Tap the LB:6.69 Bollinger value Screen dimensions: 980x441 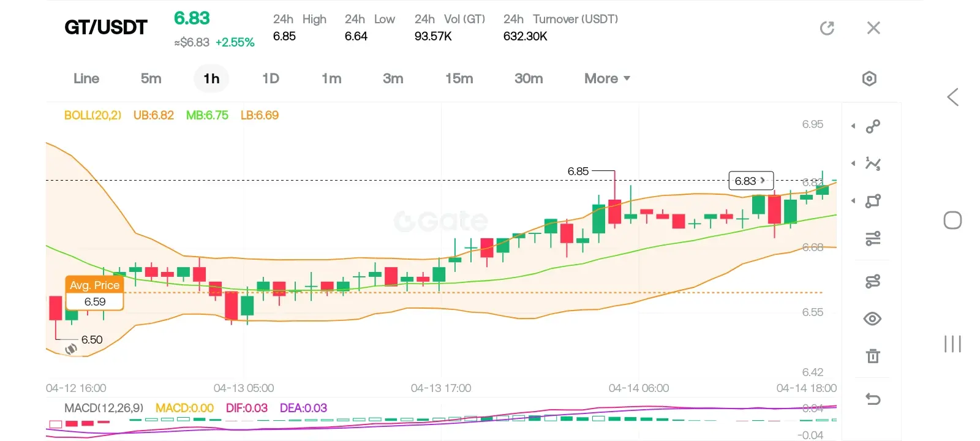260,115
